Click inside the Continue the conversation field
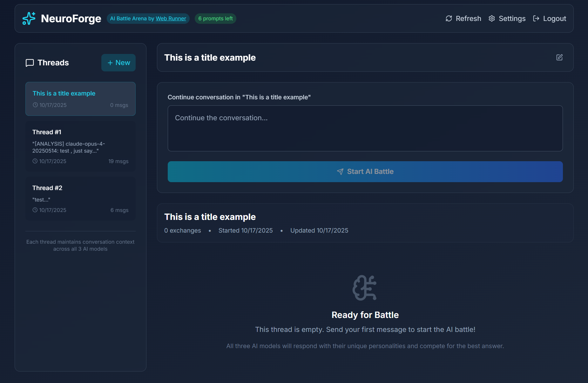 [365, 128]
